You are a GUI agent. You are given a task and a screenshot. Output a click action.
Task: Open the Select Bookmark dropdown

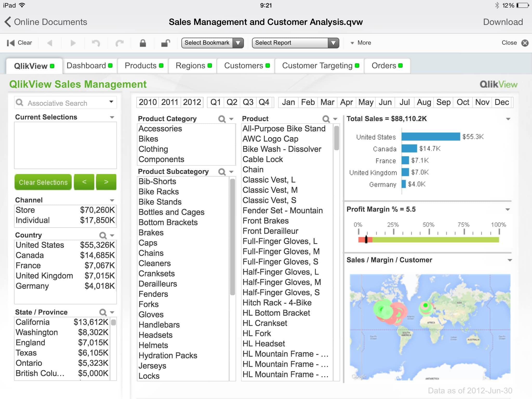click(x=212, y=43)
